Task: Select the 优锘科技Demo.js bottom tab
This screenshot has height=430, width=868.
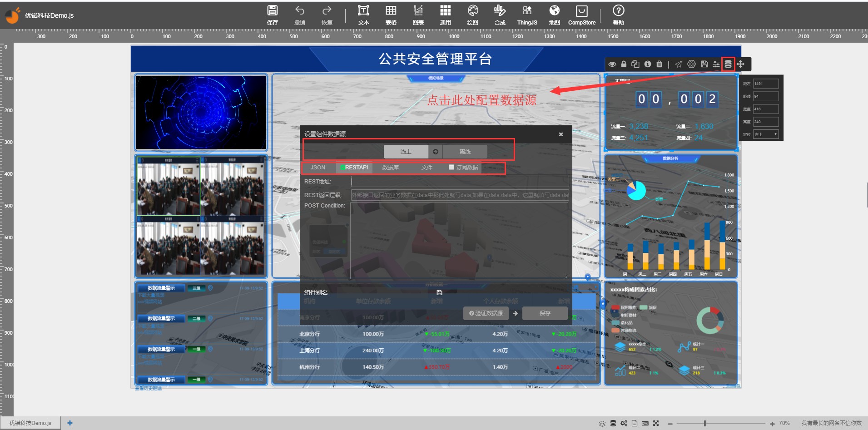Action: [x=30, y=423]
